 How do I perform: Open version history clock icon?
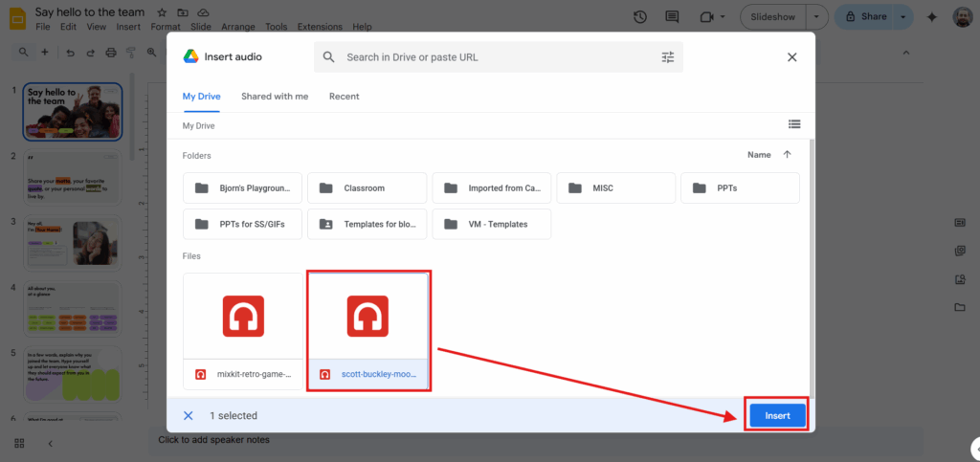point(640,17)
